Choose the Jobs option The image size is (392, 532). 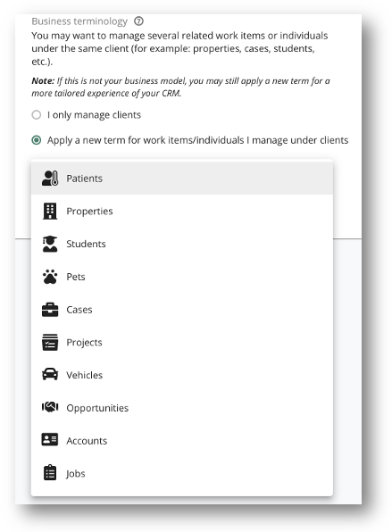coord(182,473)
